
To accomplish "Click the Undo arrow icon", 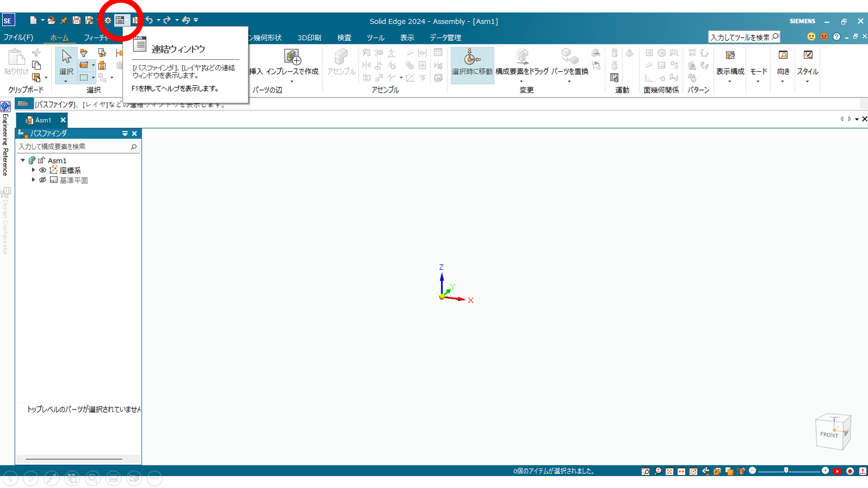I will pos(149,21).
